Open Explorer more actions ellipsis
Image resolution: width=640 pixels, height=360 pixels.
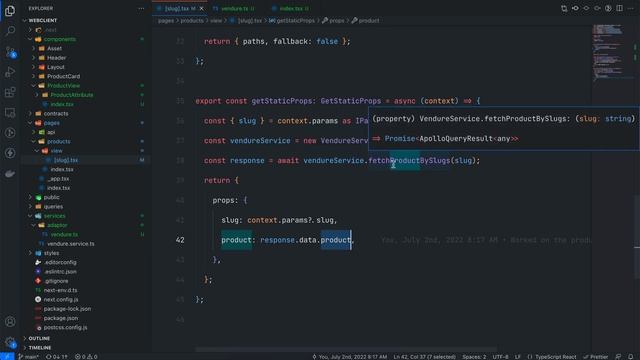141,8
